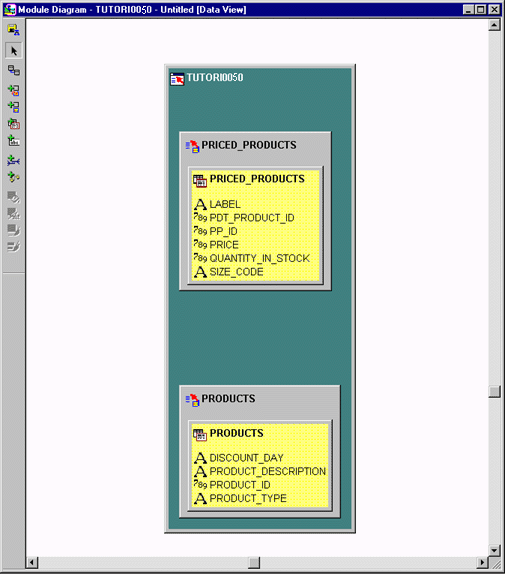Select the PRODUCTS component heading
Image resolution: width=505 pixels, height=574 pixels.
(x=228, y=399)
